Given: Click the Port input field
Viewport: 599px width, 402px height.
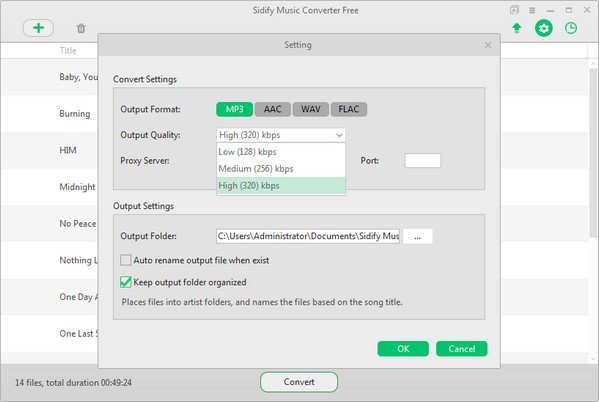Looking at the screenshot, I should pyautogui.click(x=423, y=160).
